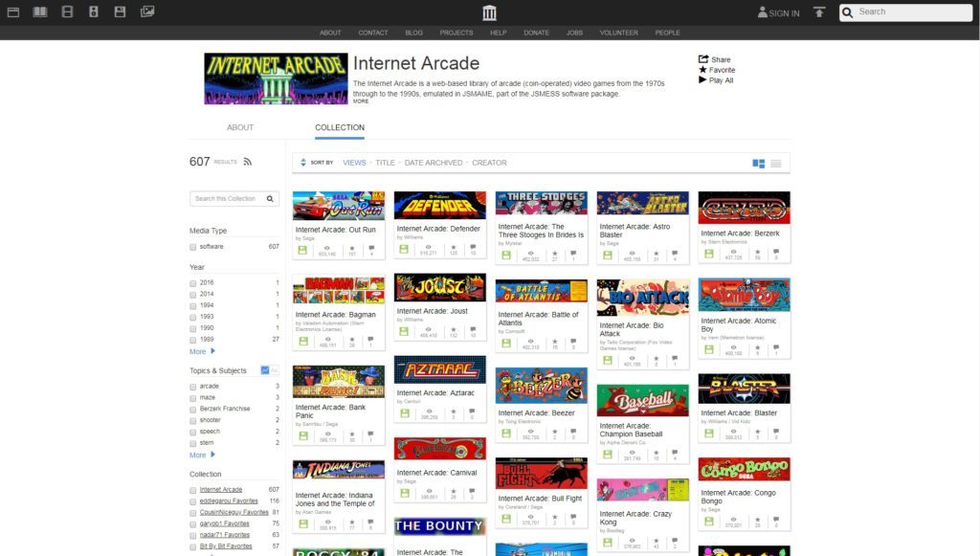
Task: Click the Play All link
Action: tap(721, 80)
